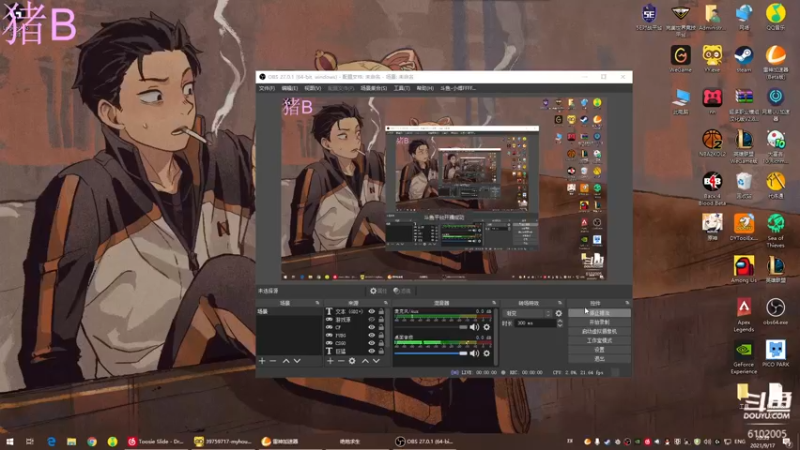Add a source with the sources plus icon
The height and width of the screenshot is (450, 800).
click(330, 361)
